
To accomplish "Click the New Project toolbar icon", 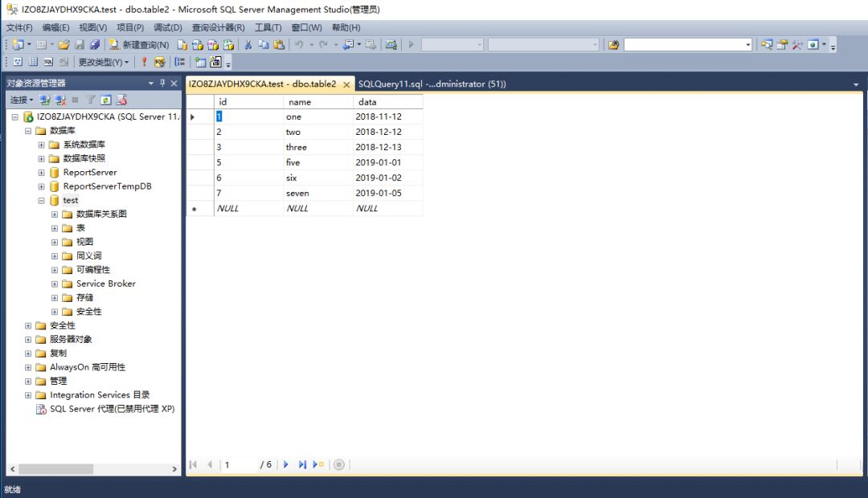I will 18,45.
